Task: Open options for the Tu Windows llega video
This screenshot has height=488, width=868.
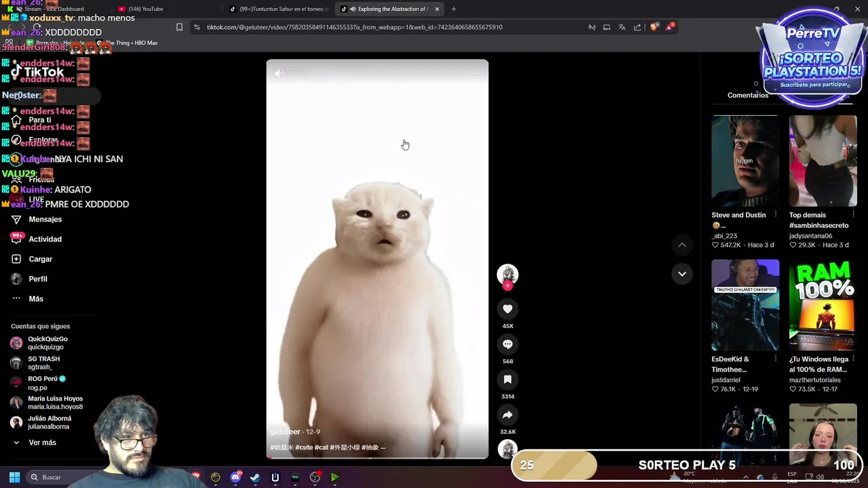Action: pyautogui.click(x=853, y=359)
